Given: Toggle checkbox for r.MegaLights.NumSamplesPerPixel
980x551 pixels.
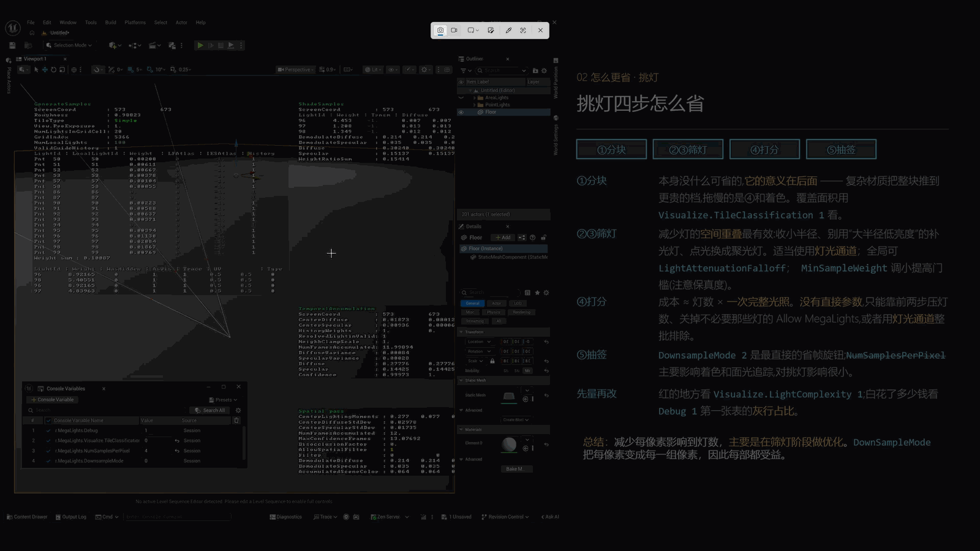Looking at the screenshot, I should pyautogui.click(x=48, y=451).
